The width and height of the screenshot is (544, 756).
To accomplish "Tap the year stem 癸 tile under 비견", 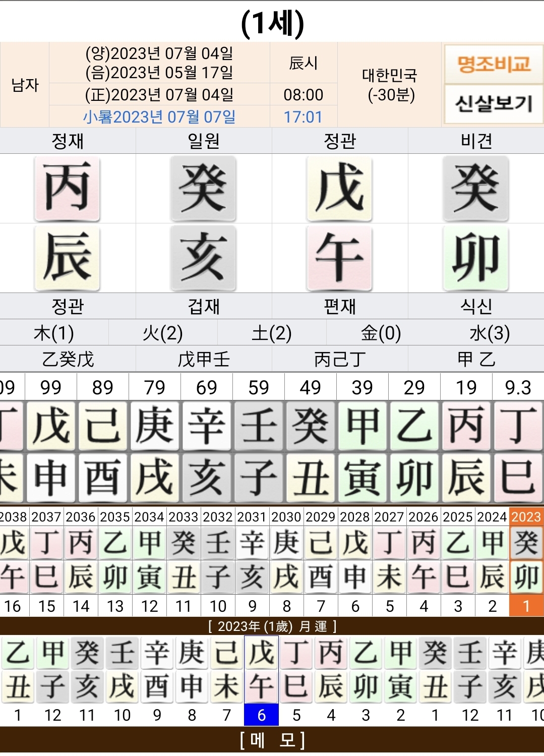I will coord(475,188).
